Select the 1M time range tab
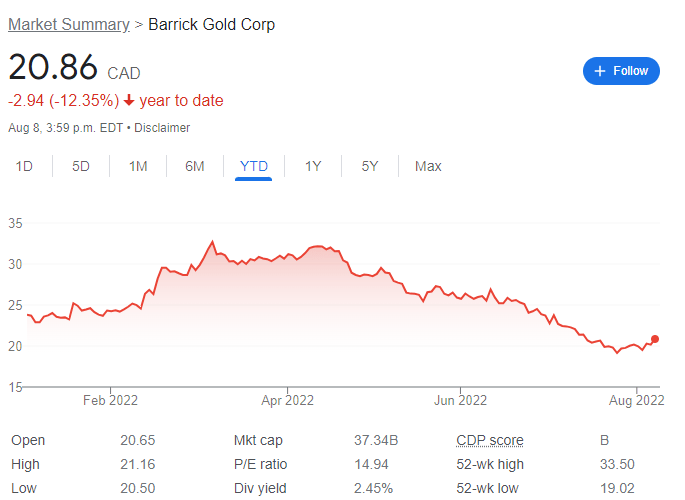The image size is (685, 500). pyautogui.click(x=138, y=166)
